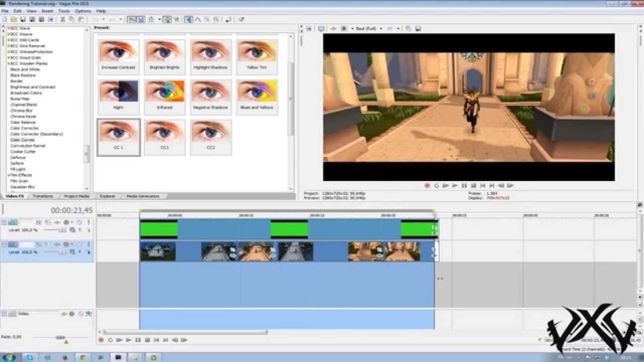Image resolution: width=644 pixels, height=362 pixels.
Task: Switch to the Media Generators tab
Action: [143, 196]
